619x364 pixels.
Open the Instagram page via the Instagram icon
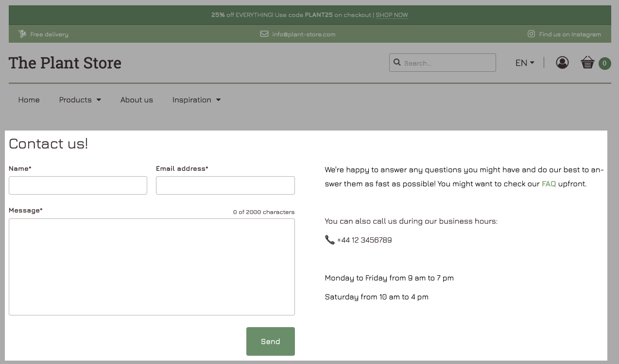531,34
